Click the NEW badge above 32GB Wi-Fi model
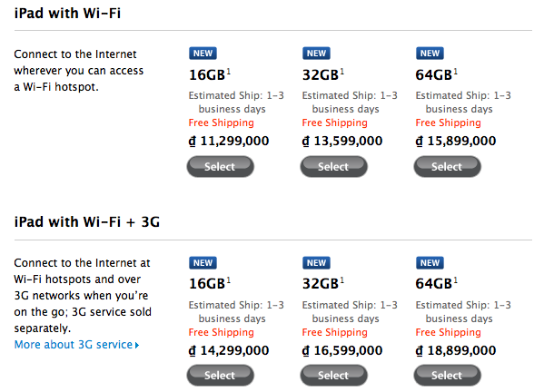Image resolution: width=534 pixels, height=392 pixels. (316, 54)
